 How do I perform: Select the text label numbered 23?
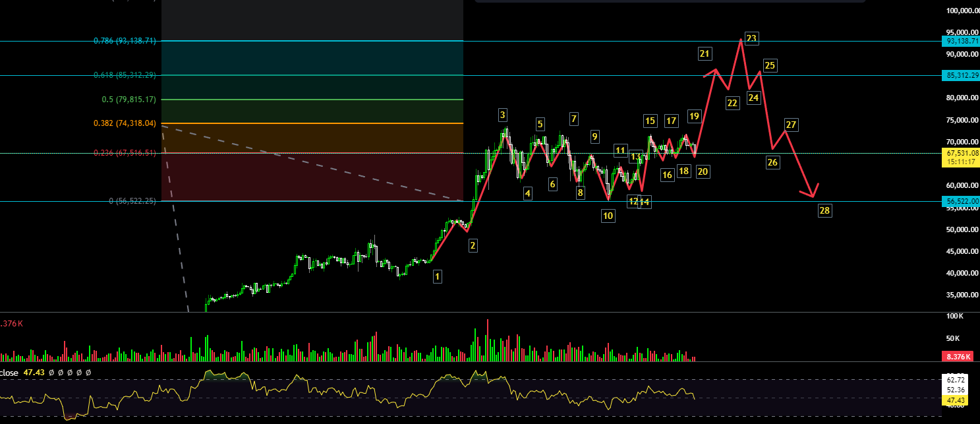click(752, 38)
